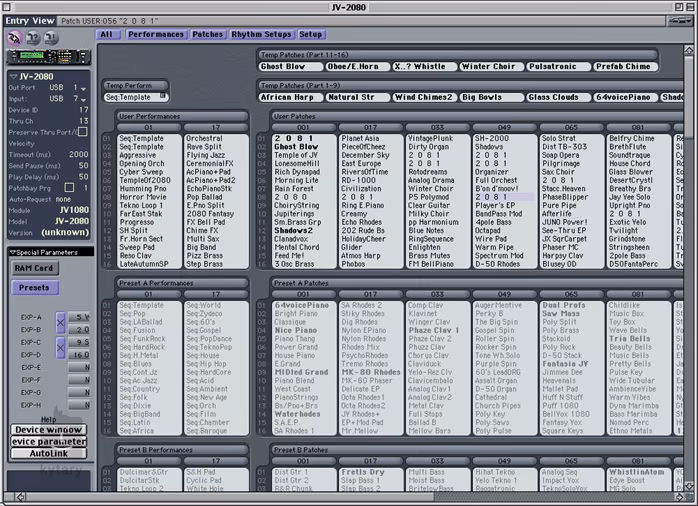This screenshot has height=506, width=698.
Task: Click the pink circular sync icon under Entry View
Action: pyautogui.click(x=15, y=38)
